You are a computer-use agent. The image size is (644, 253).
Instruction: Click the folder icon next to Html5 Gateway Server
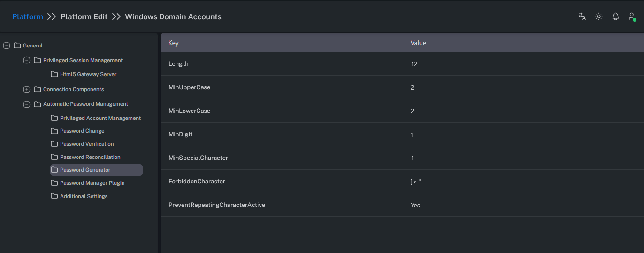point(54,74)
